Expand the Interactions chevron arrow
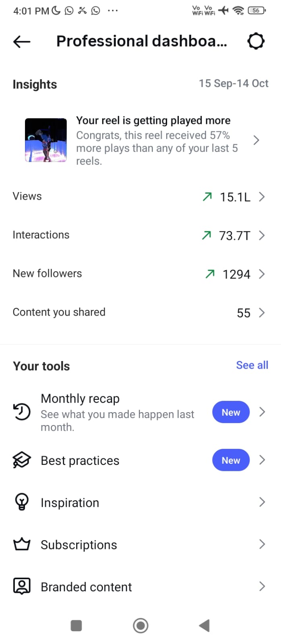281x644 pixels. pos(262,235)
